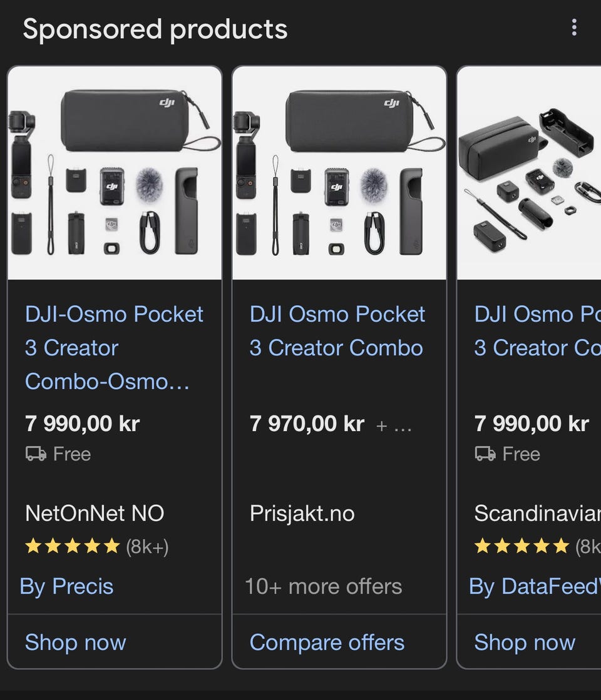This screenshot has height=700, width=601.
Task: Open the DJI-Osmo Pocket 3 Creator Combo-Osmo title link
Action: point(114,348)
